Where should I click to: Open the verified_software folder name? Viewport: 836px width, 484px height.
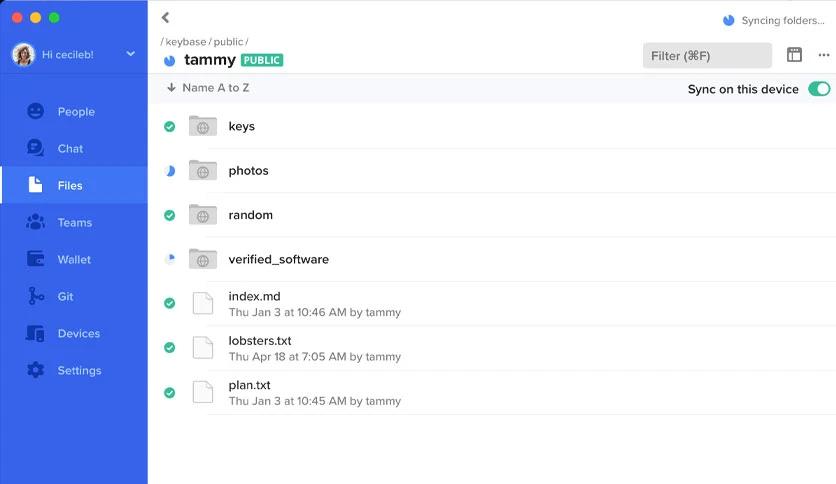[279, 259]
